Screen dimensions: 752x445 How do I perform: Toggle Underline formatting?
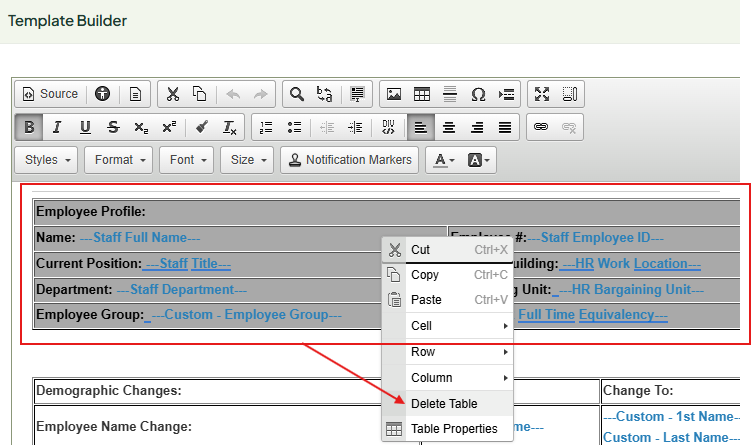85,127
